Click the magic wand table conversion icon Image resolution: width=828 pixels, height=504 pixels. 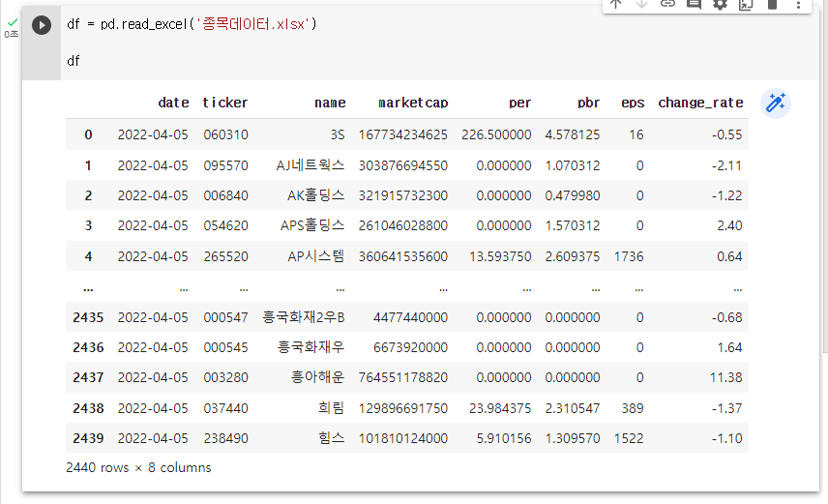[776, 103]
